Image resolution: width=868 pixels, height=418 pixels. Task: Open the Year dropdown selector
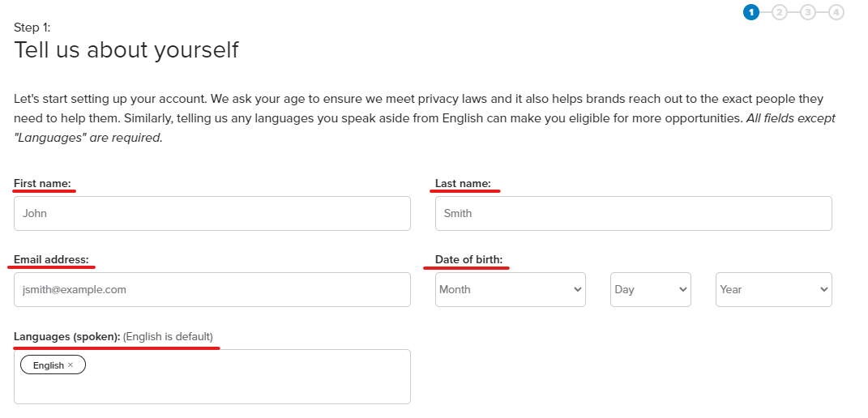pyautogui.click(x=773, y=289)
